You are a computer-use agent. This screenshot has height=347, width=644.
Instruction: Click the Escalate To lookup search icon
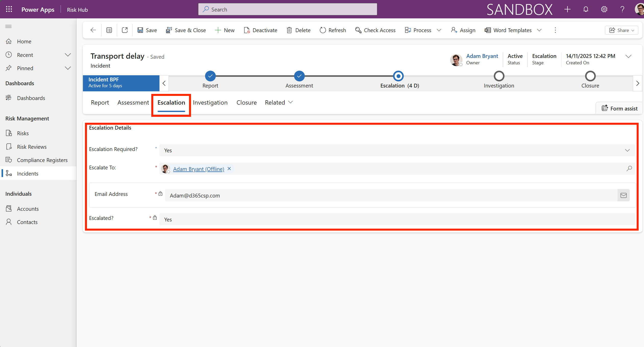click(629, 168)
